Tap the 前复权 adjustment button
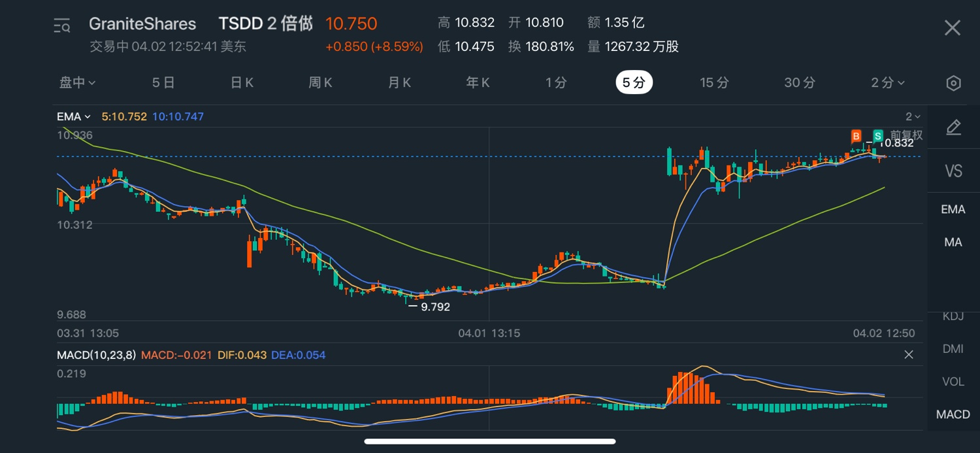Image resolution: width=980 pixels, height=453 pixels. click(906, 135)
